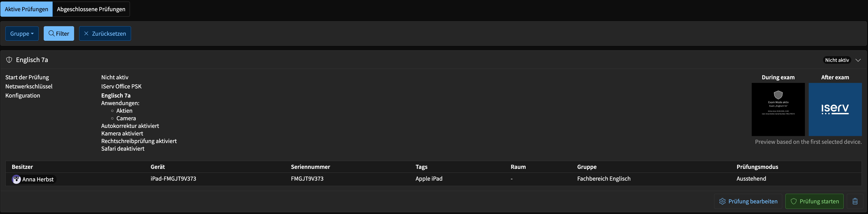Click the Anna Herbst owner name

(38, 179)
